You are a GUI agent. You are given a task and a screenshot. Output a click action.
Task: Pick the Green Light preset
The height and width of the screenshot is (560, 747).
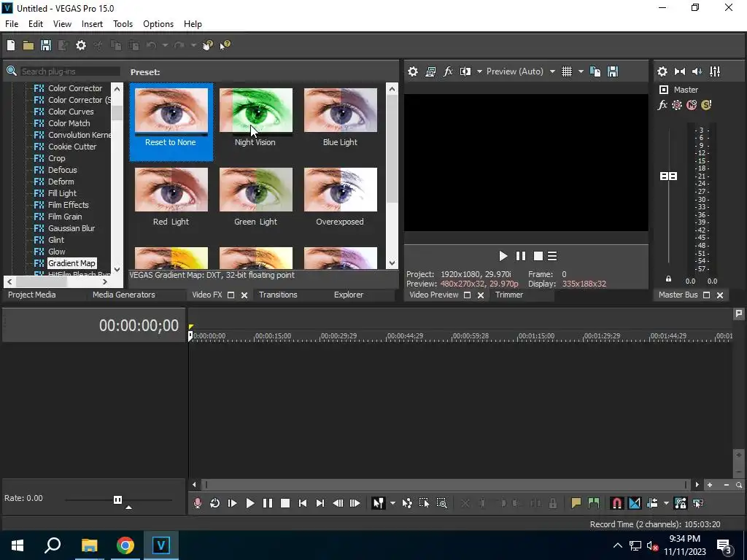[256, 190]
